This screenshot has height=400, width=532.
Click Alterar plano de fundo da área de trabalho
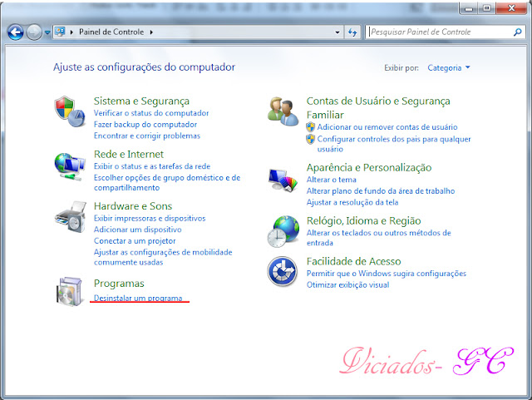pos(381,191)
